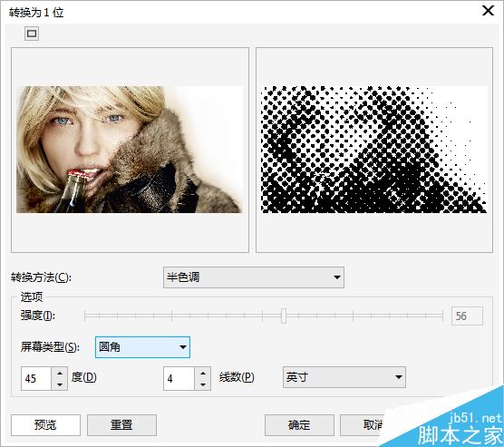Click the 重置 button

pos(121,425)
